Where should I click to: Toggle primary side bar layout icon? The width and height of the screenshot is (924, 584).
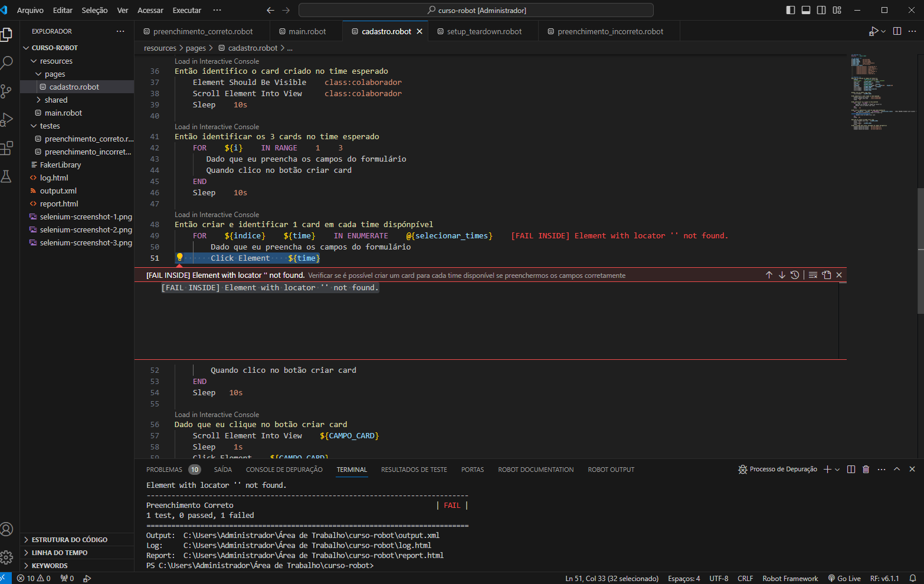tap(791, 10)
